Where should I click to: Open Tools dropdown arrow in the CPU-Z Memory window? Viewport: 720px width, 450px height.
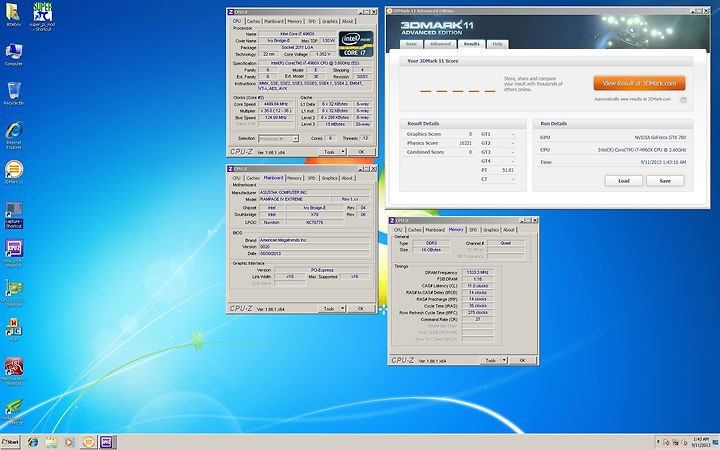pyautogui.click(x=504, y=360)
